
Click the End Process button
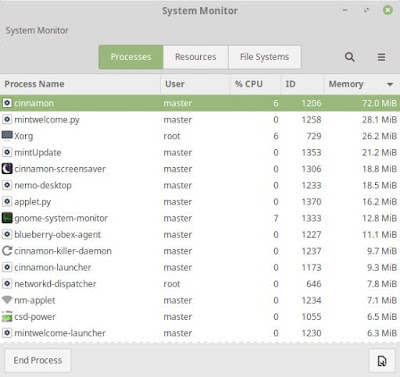tap(38, 360)
